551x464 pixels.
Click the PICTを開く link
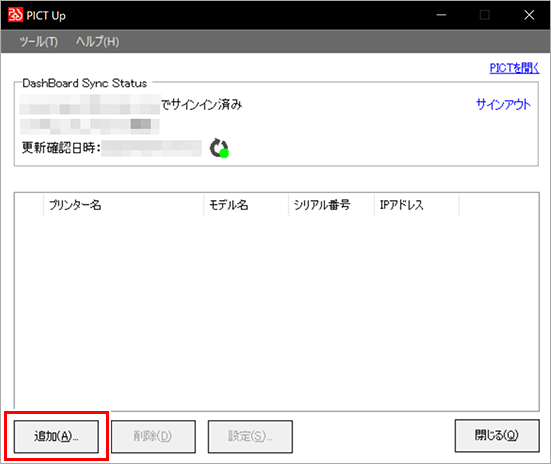tap(514, 68)
